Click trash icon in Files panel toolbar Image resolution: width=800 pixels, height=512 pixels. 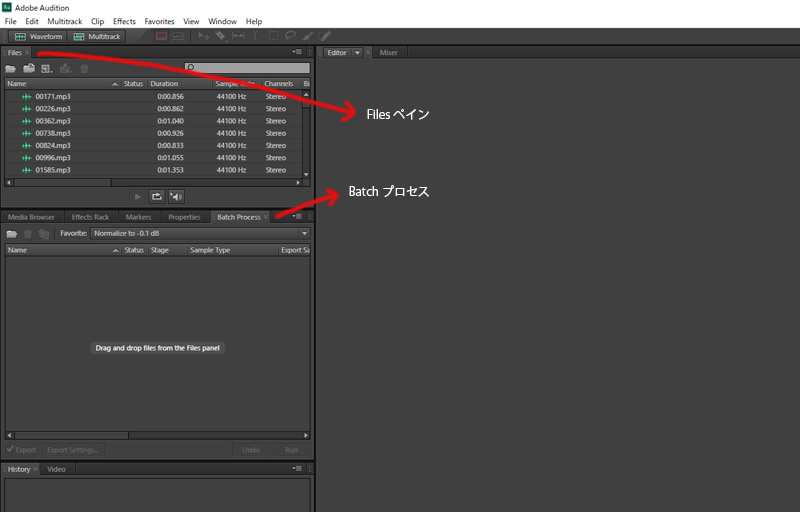coord(85,68)
